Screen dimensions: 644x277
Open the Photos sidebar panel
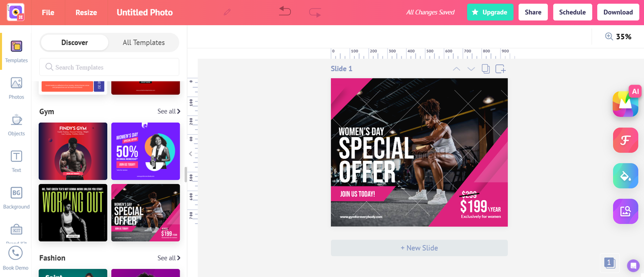pyautogui.click(x=16, y=88)
